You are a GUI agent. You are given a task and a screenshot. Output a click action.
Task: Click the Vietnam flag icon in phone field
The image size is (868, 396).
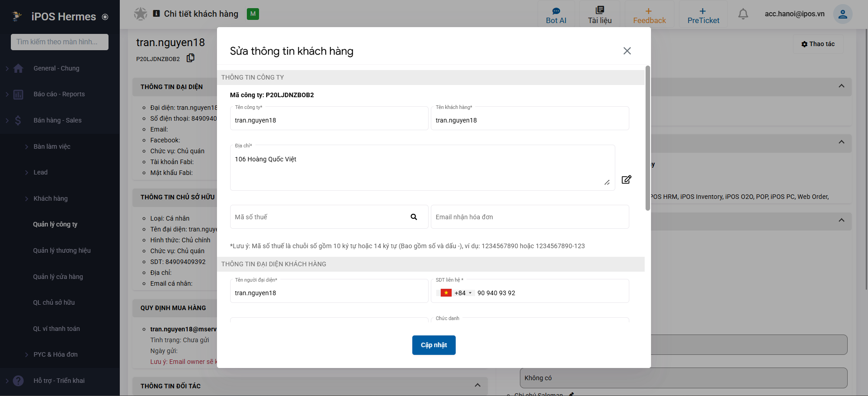pos(446,292)
